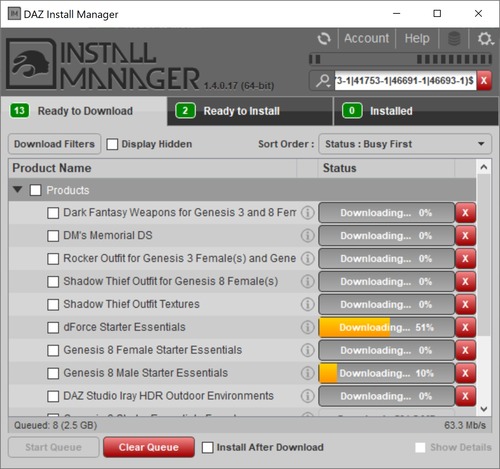Click the overall download progress meter

[400, 59]
